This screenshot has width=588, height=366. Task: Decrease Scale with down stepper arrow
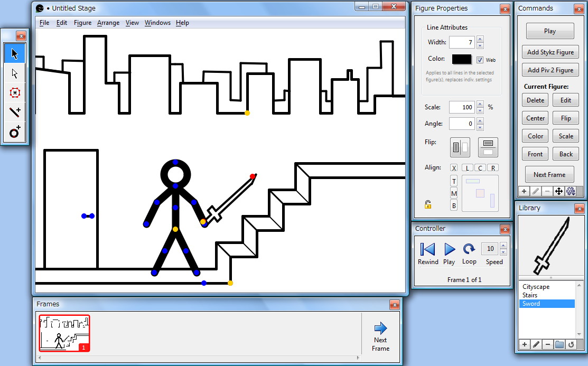click(480, 110)
